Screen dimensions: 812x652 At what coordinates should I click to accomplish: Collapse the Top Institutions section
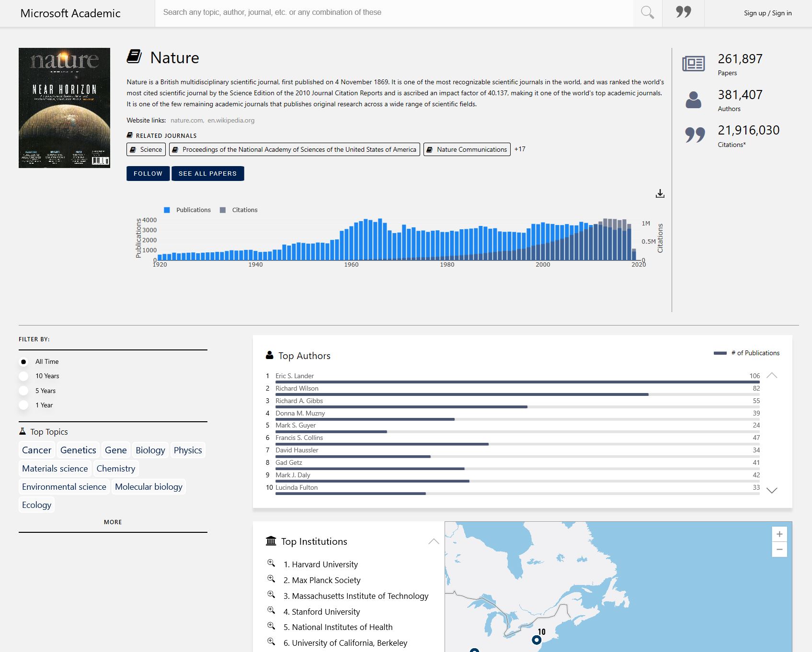coord(434,541)
